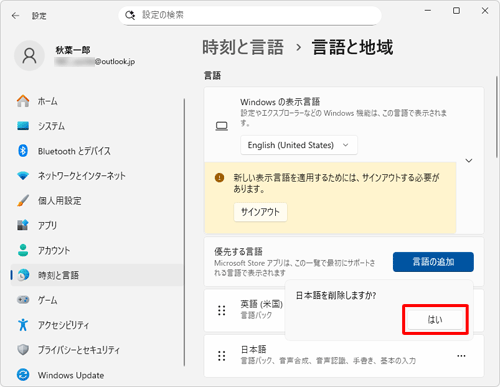Click the サインアウト button
Screen dimensions: 500x387
[260, 212]
